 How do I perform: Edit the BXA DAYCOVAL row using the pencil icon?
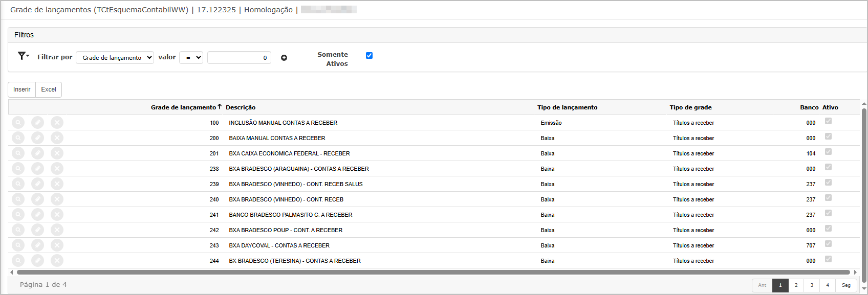tap(37, 245)
